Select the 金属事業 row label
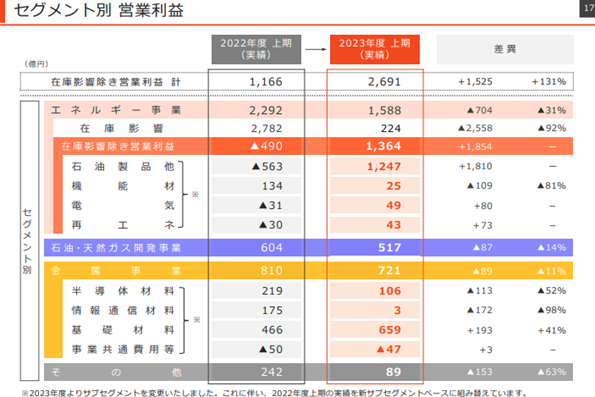Screen dimensions: 595x397 pyautogui.click(x=116, y=271)
